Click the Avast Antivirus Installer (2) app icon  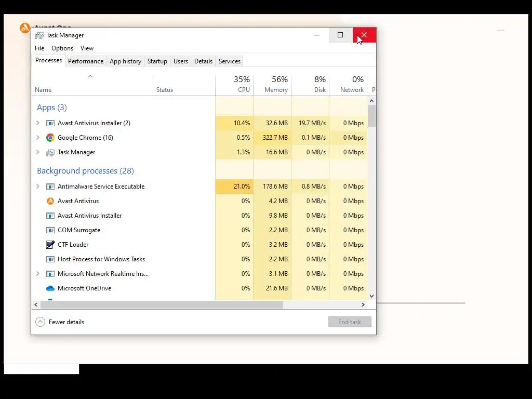click(50, 123)
